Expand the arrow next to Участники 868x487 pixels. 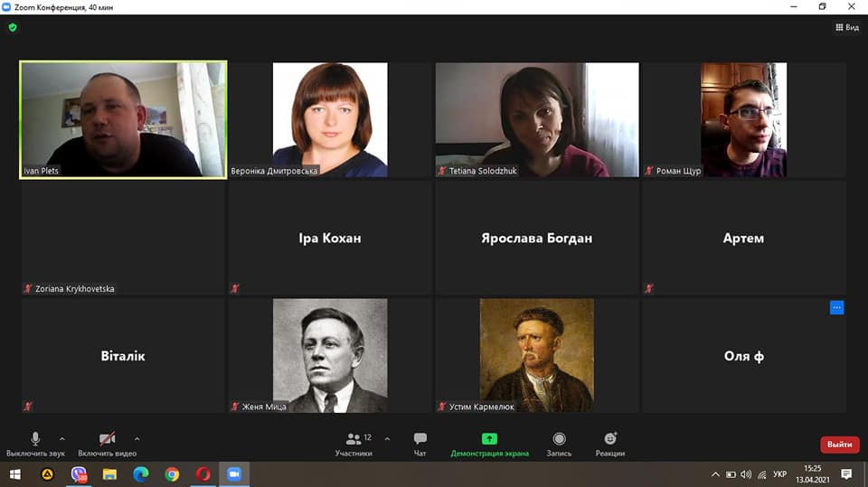pos(387,439)
